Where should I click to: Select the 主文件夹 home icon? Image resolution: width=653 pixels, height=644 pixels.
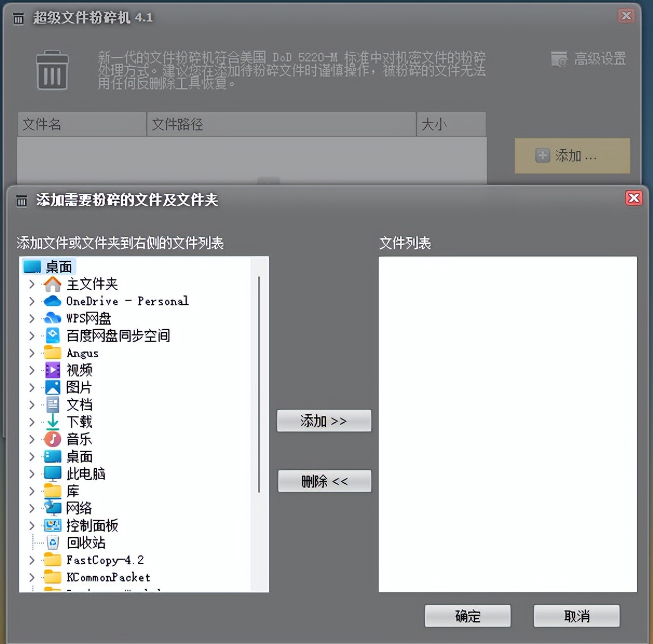click(x=52, y=284)
